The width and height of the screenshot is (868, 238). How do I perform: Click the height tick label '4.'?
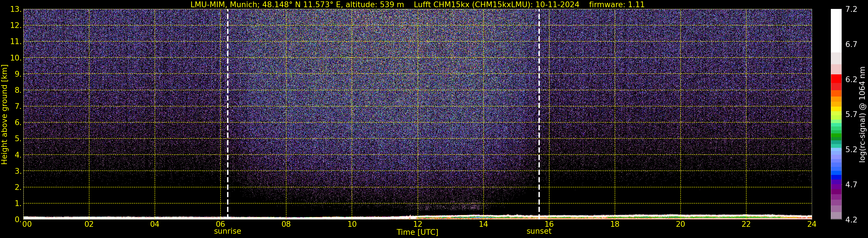[18, 155]
